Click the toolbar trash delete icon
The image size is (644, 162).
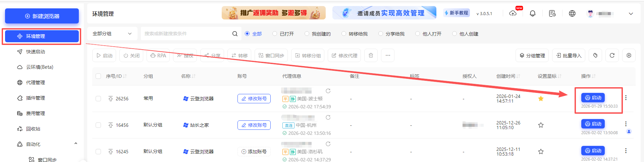[x=371, y=55]
